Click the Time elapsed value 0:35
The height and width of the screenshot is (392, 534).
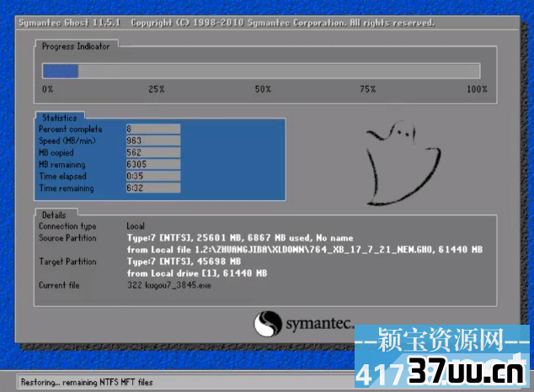pos(153,176)
